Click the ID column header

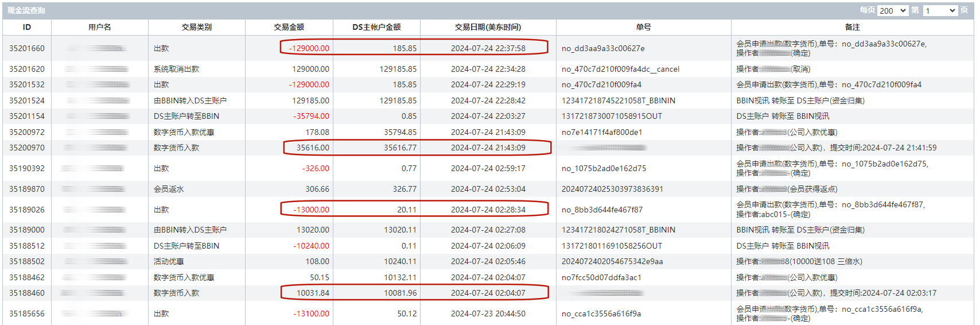tap(27, 27)
